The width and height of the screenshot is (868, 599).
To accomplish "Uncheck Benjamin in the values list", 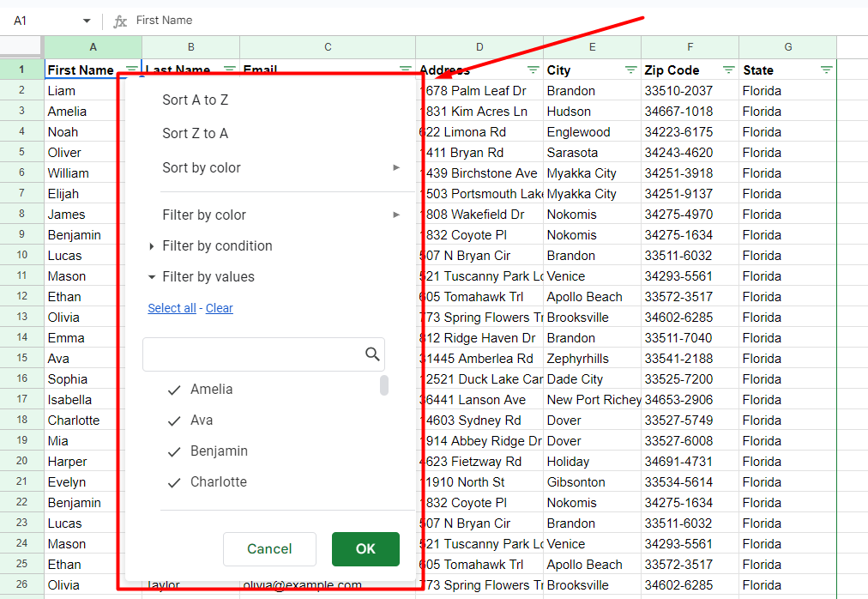I will 174,452.
